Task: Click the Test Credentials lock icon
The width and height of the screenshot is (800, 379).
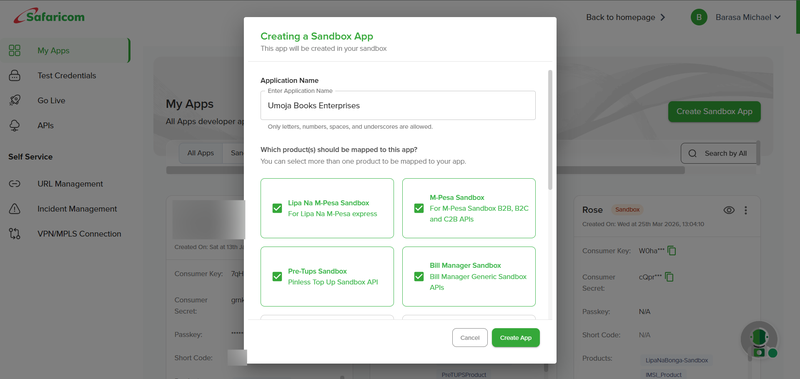Action: 15,75
